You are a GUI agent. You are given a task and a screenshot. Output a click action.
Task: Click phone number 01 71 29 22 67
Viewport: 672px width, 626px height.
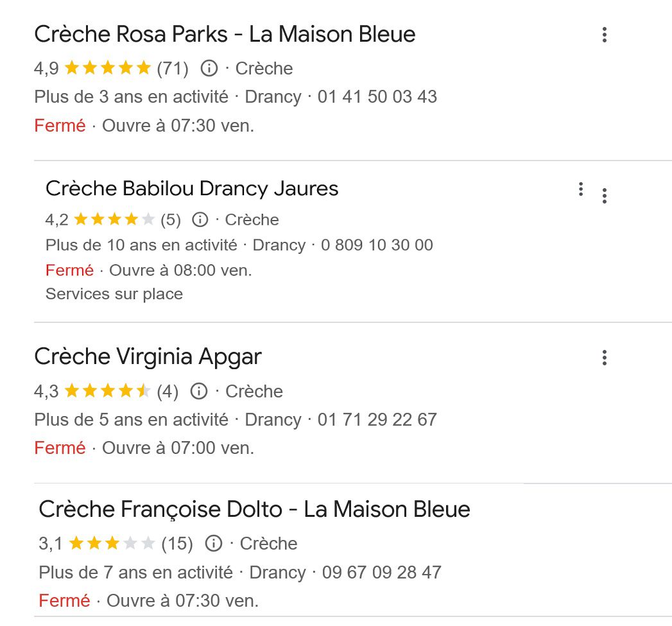(x=377, y=420)
